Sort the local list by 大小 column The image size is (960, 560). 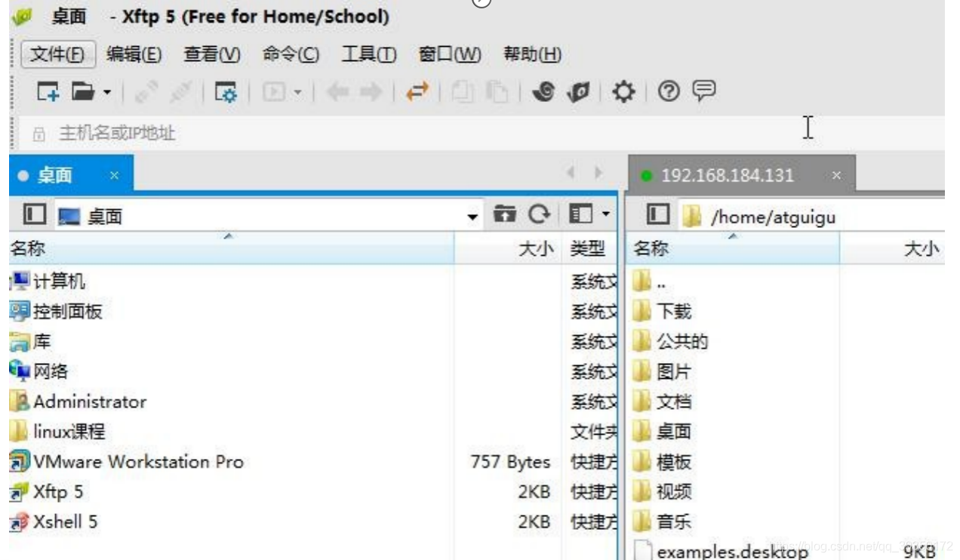(x=508, y=248)
